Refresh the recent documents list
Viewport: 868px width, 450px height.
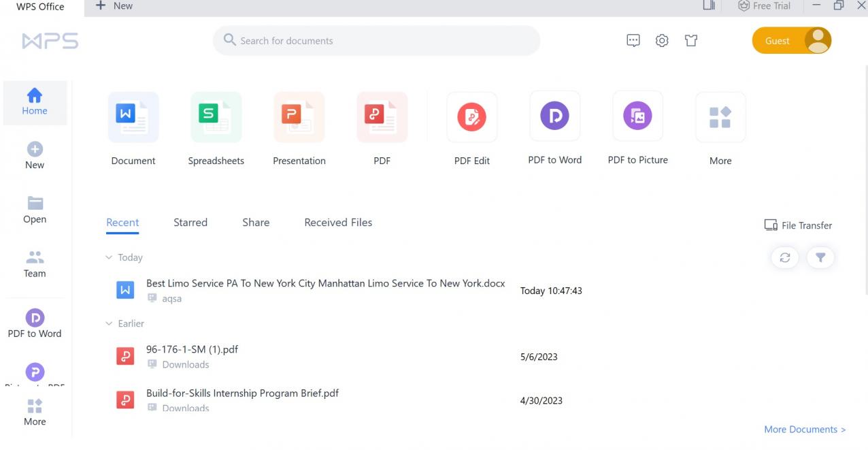click(x=785, y=257)
